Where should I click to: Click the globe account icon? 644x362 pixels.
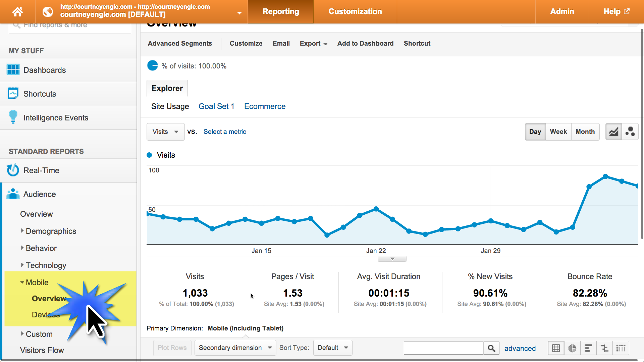pos(48,12)
